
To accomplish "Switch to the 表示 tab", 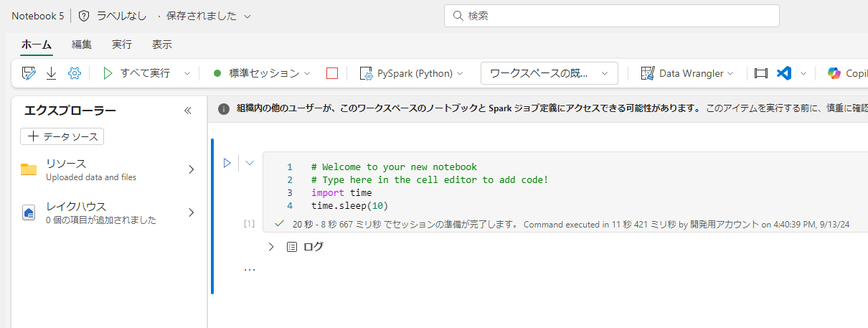I will (162, 44).
